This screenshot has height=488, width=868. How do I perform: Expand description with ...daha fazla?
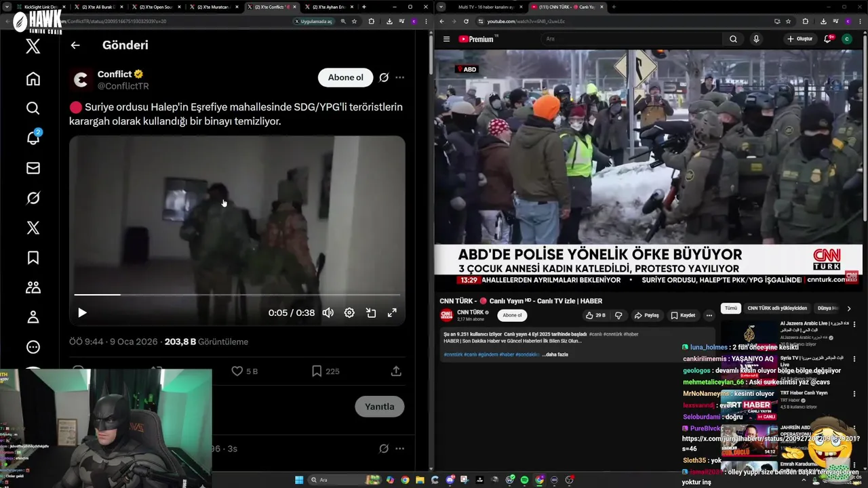tap(555, 354)
